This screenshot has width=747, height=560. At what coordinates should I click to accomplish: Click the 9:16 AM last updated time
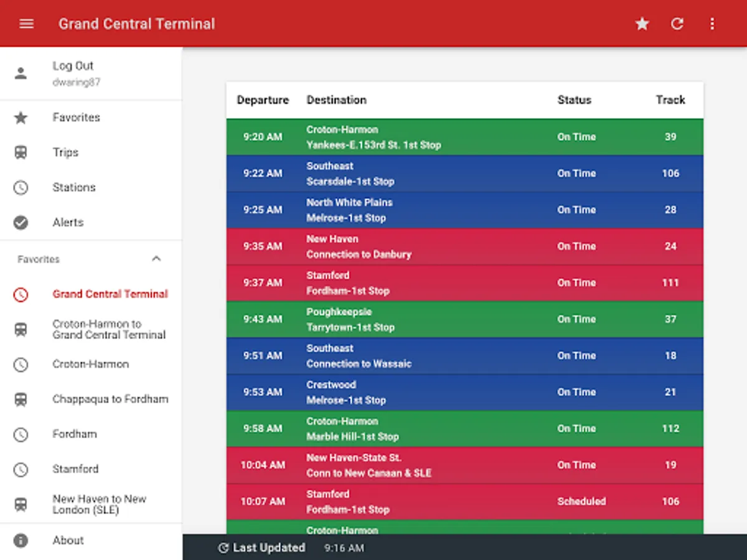coord(344,548)
